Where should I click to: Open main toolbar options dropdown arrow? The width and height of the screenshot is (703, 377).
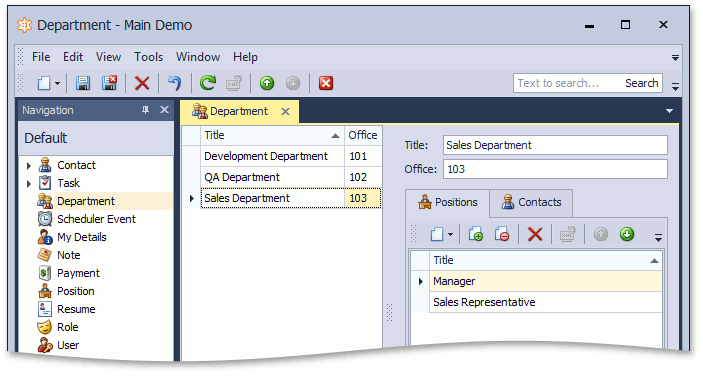pyautogui.click(x=675, y=86)
